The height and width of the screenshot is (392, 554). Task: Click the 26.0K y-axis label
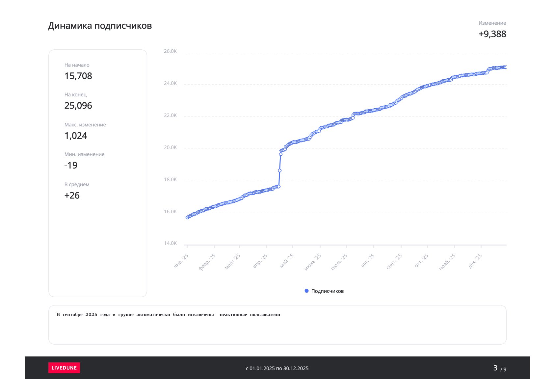[x=170, y=51]
